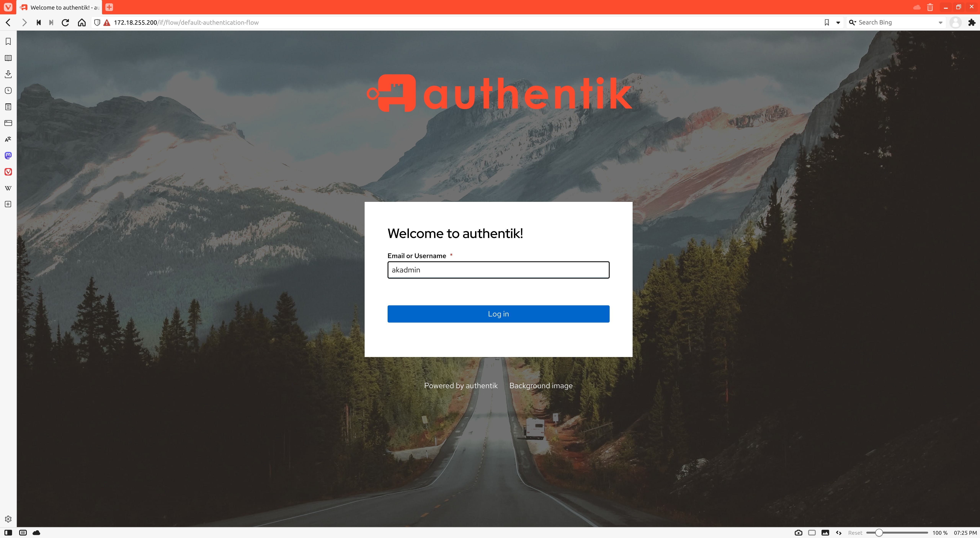Toggle images and animations setting
This screenshot has width=980, height=538.
tap(825, 533)
